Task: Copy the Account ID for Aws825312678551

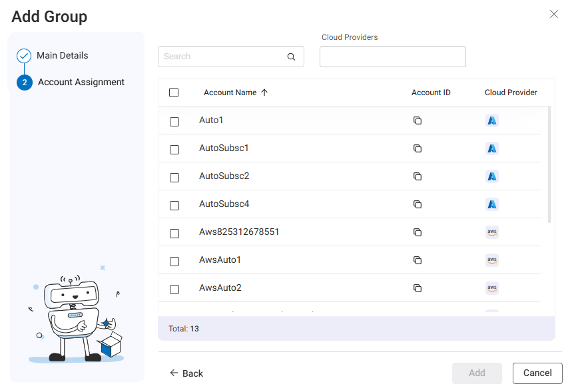Action: click(x=418, y=232)
